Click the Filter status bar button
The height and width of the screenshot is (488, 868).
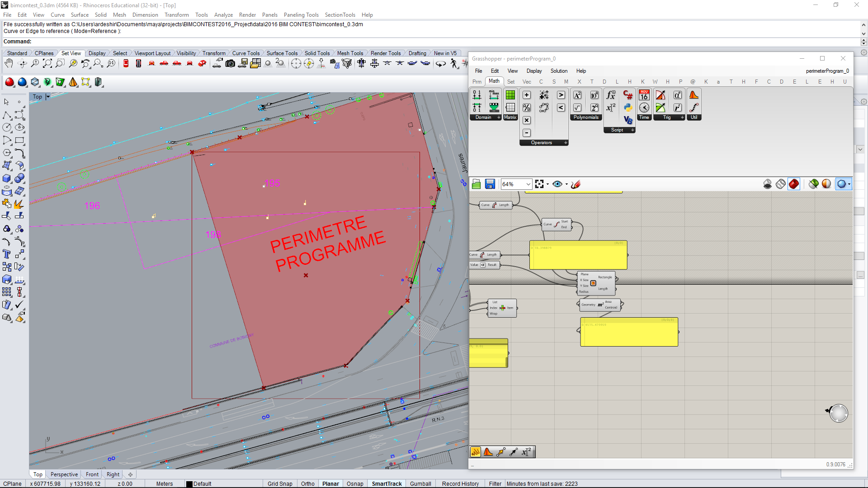point(495,483)
